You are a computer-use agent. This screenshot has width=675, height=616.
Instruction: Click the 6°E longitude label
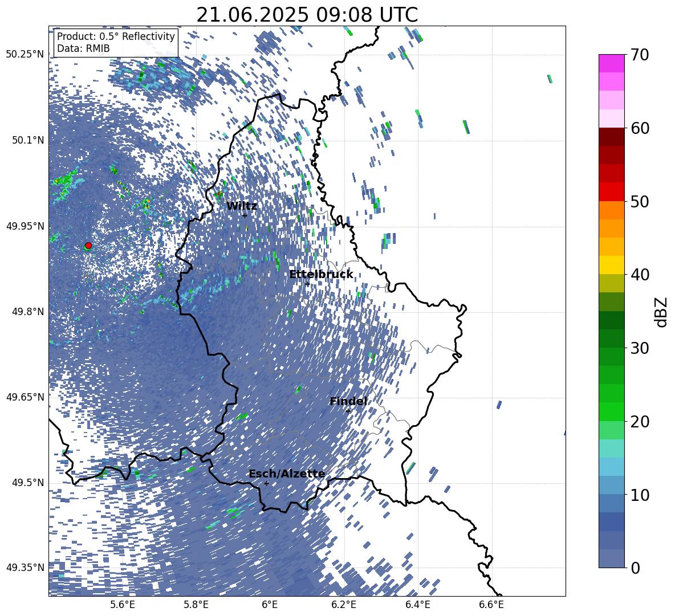pos(270,605)
